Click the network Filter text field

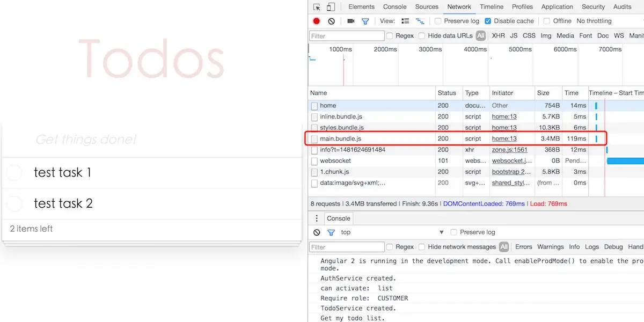(347, 36)
